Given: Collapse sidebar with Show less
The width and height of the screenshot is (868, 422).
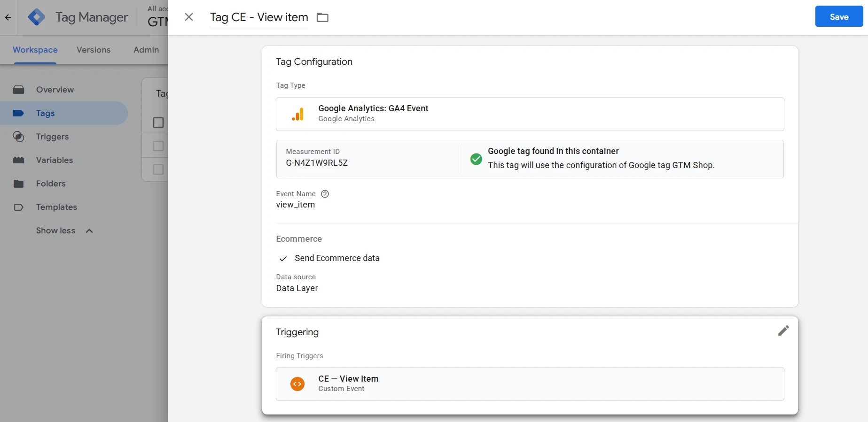Looking at the screenshot, I should [x=55, y=230].
